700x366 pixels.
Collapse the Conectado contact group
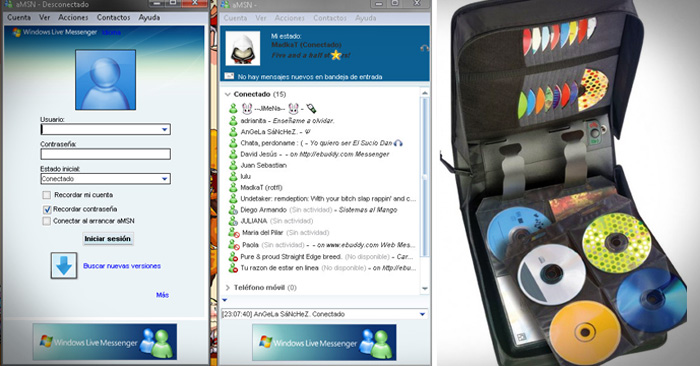[x=228, y=94]
